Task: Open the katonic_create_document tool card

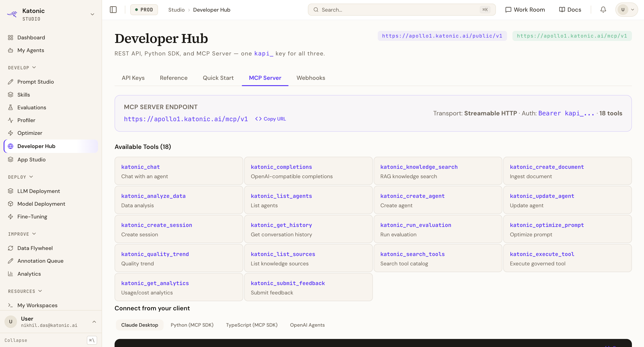Action: 567,171
